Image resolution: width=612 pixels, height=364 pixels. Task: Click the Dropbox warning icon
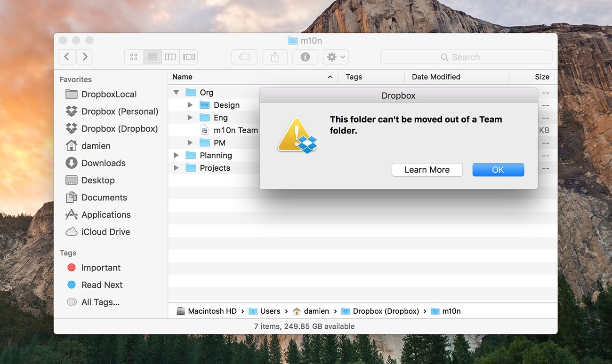point(297,135)
